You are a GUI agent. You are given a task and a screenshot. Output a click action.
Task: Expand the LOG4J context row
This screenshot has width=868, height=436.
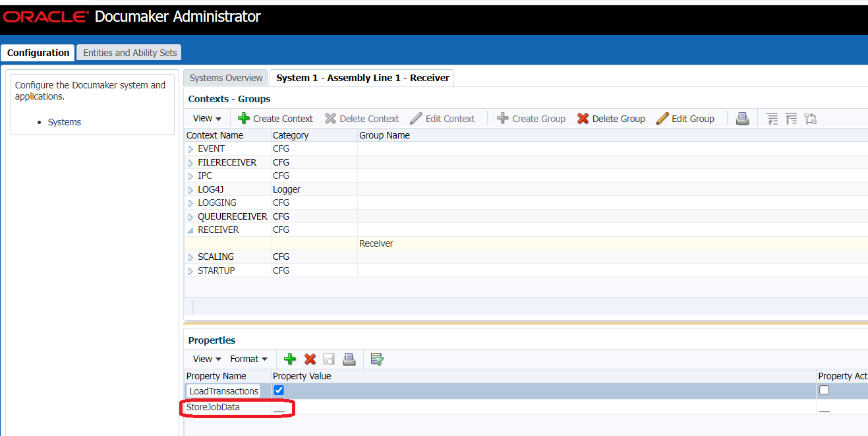click(x=191, y=189)
